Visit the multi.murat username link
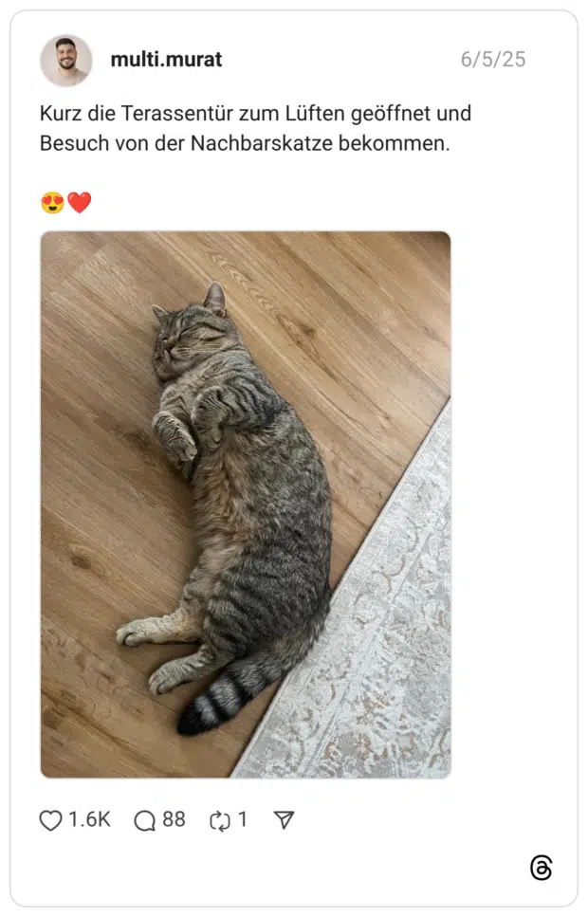Viewport: 588px width, 917px height. 166,59
